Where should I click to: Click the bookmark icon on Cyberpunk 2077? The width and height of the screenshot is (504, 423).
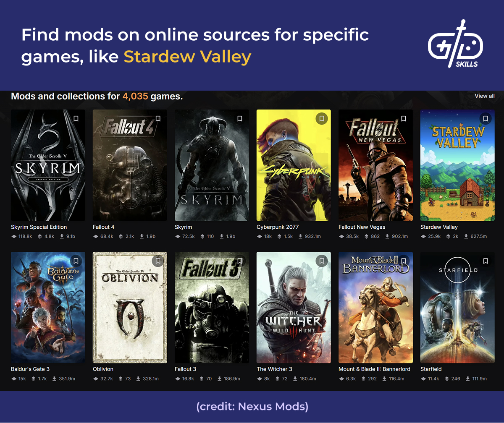(321, 119)
